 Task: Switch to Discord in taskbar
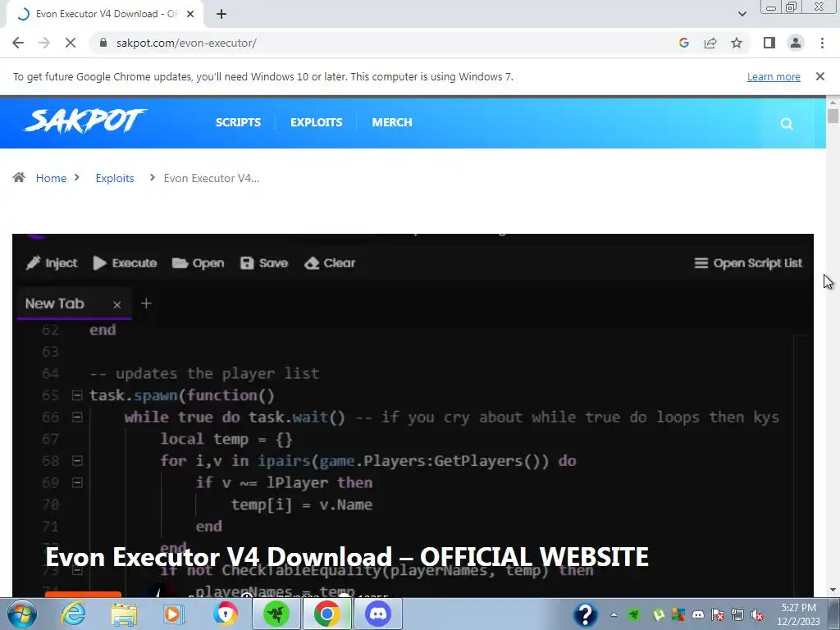(x=378, y=614)
